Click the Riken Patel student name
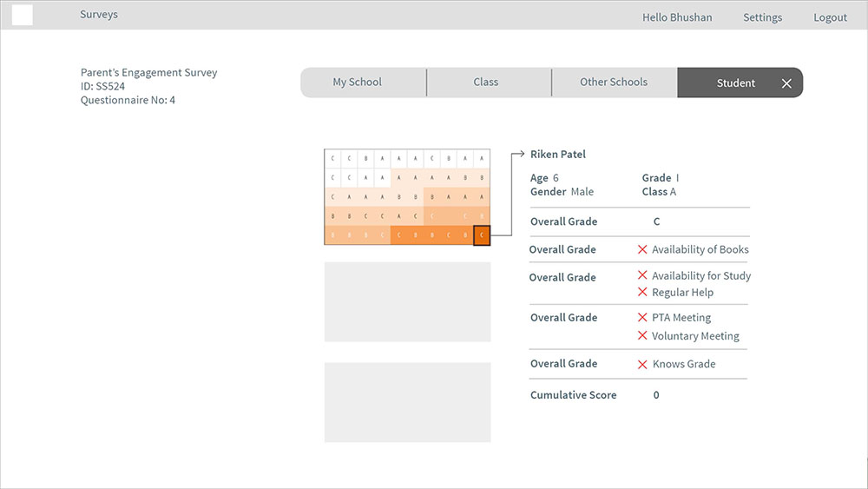868x489 pixels. coord(558,155)
